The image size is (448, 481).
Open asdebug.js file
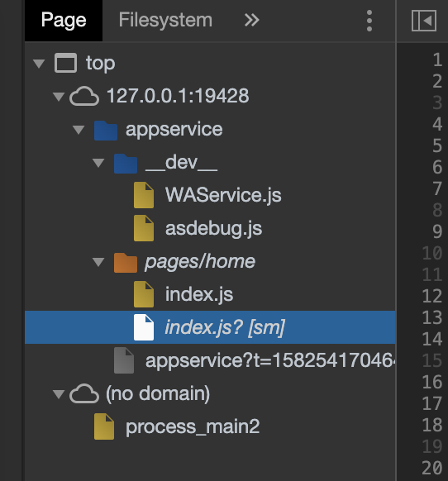(x=213, y=229)
